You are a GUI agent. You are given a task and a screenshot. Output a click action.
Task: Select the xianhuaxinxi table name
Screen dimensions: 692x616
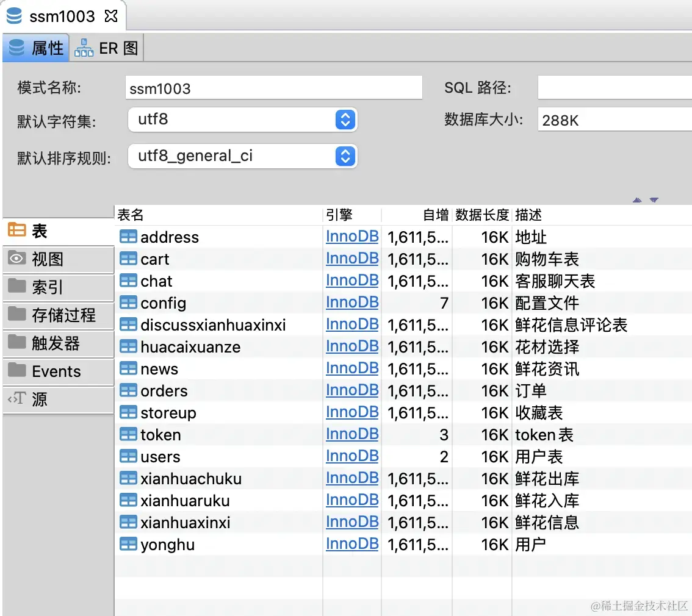tap(186, 523)
